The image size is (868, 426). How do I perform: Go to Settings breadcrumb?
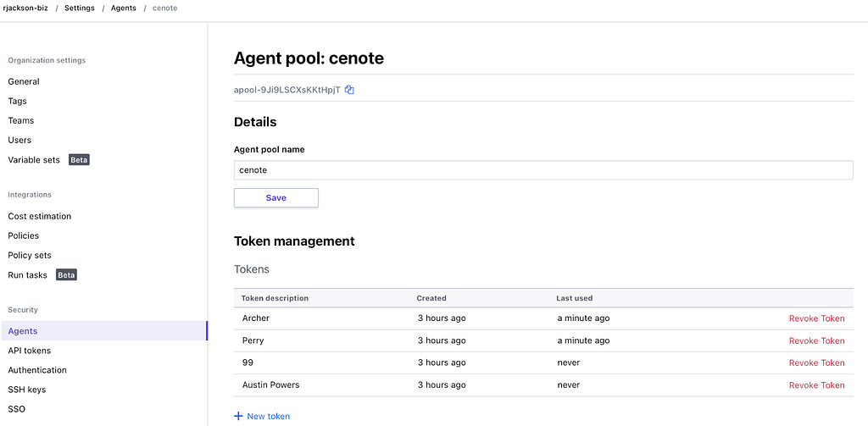point(79,8)
